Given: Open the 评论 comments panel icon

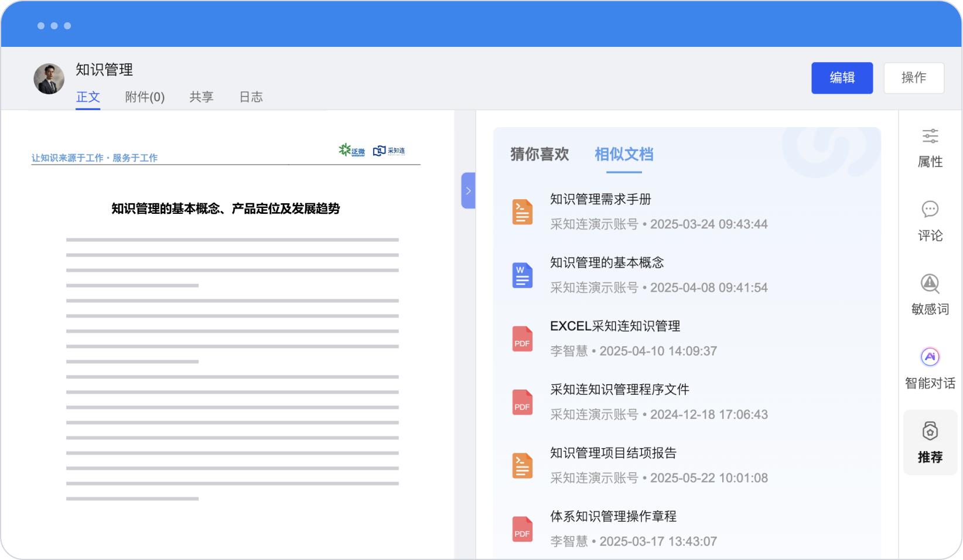Looking at the screenshot, I should (x=930, y=210).
